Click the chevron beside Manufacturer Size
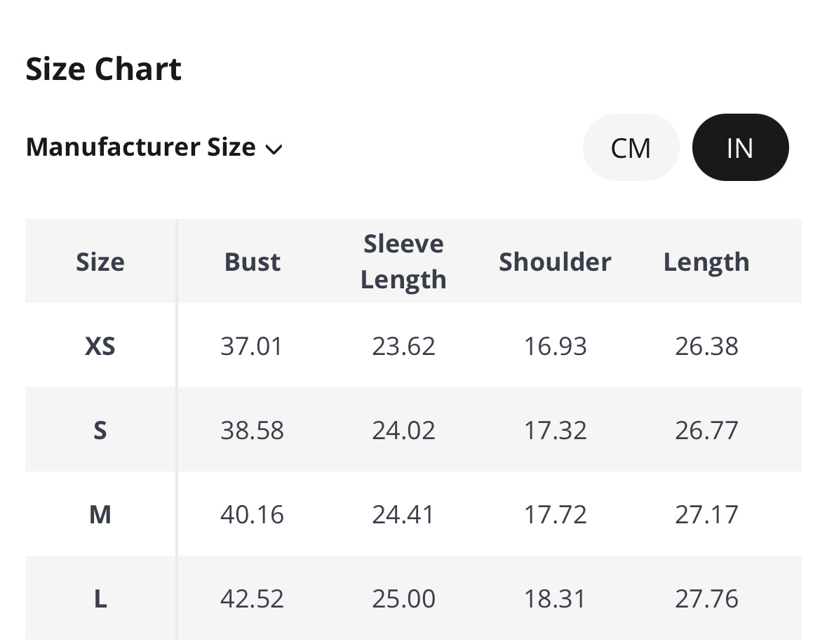 click(x=274, y=149)
